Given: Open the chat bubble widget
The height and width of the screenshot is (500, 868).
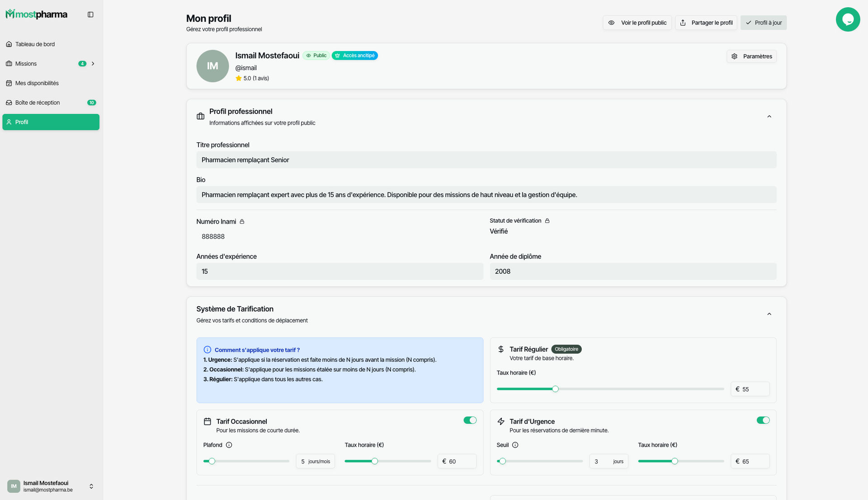Looking at the screenshot, I should [848, 19].
